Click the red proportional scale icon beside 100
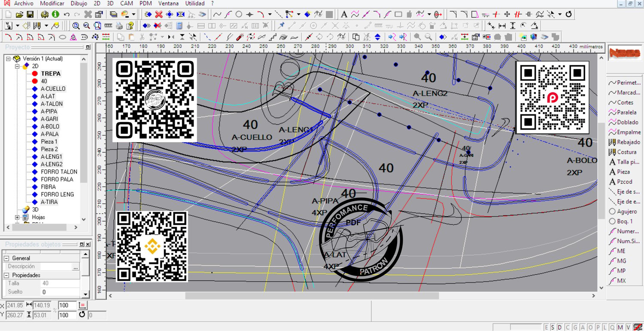 coord(83,305)
